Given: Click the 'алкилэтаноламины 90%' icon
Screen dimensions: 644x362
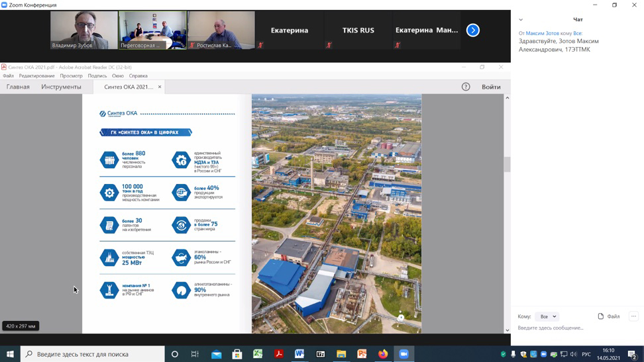Looking at the screenshot, I should (181, 290).
